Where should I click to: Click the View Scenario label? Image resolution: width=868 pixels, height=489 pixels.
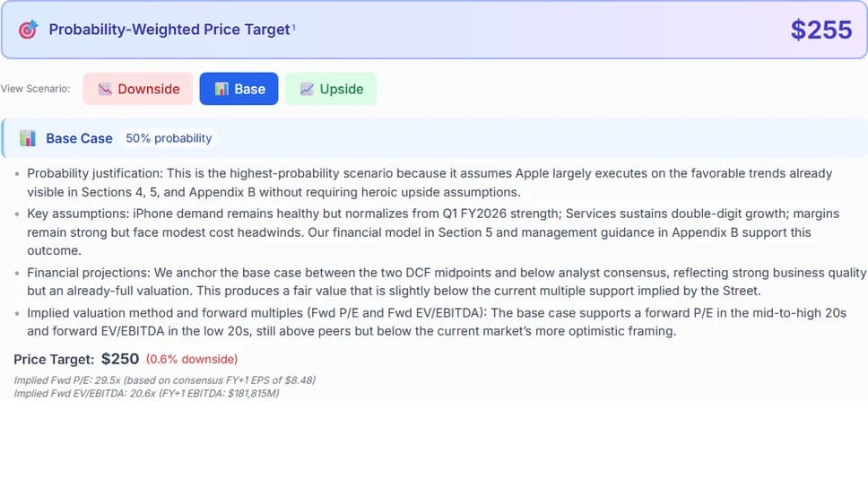[36, 89]
